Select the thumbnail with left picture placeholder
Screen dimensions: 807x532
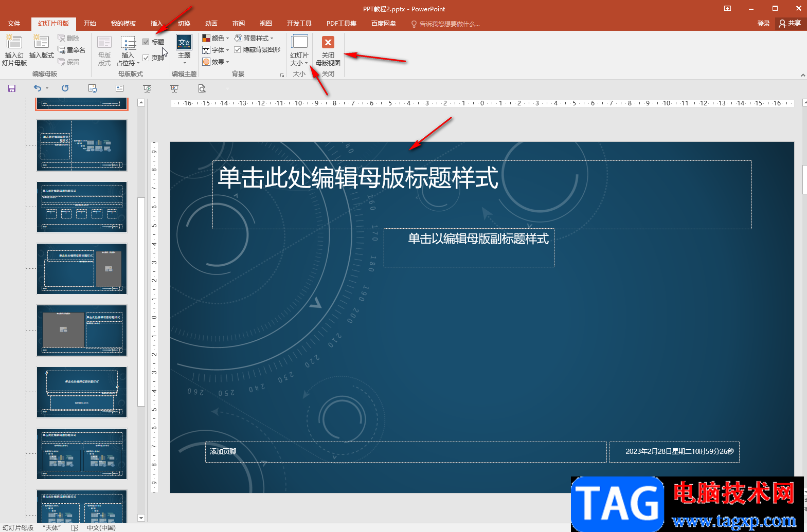point(82,331)
